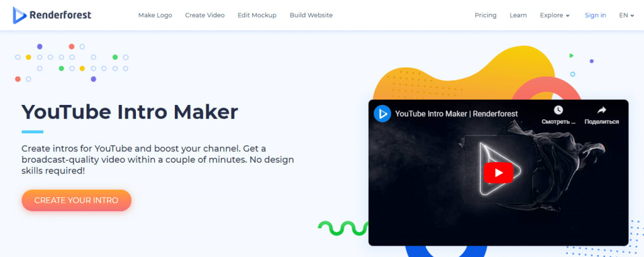The height and width of the screenshot is (257, 644).
Task: Open the Create Video menu item
Action: 204,15
